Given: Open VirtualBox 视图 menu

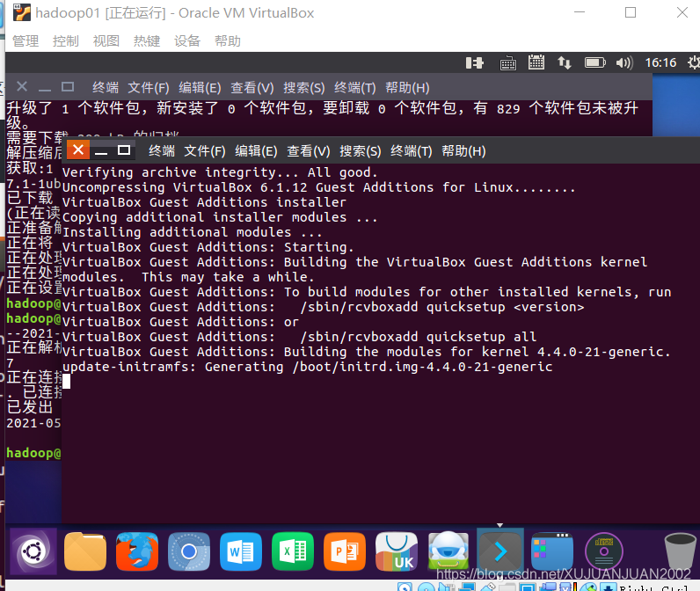Looking at the screenshot, I should click(106, 41).
